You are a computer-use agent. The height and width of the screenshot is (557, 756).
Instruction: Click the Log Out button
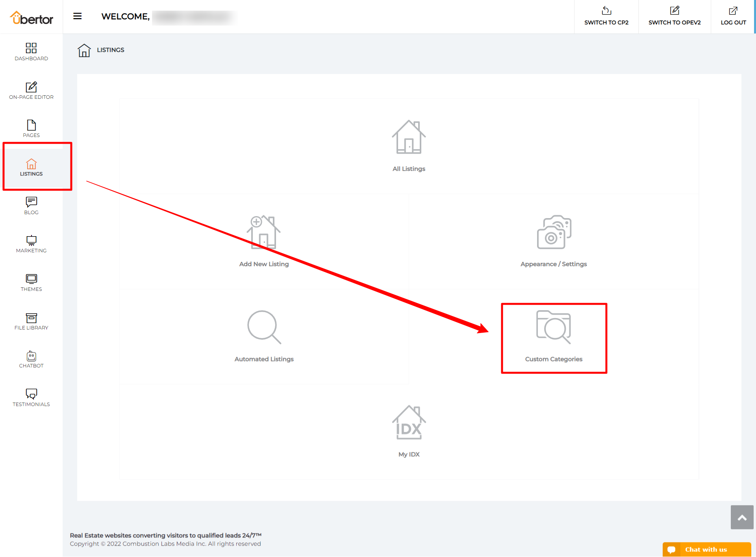click(733, 16)
